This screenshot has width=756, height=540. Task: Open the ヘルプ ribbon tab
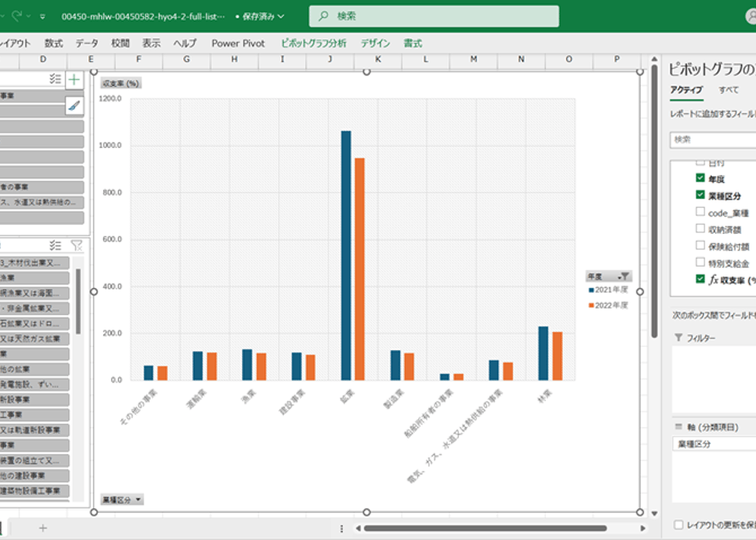(x=185, y=43)
